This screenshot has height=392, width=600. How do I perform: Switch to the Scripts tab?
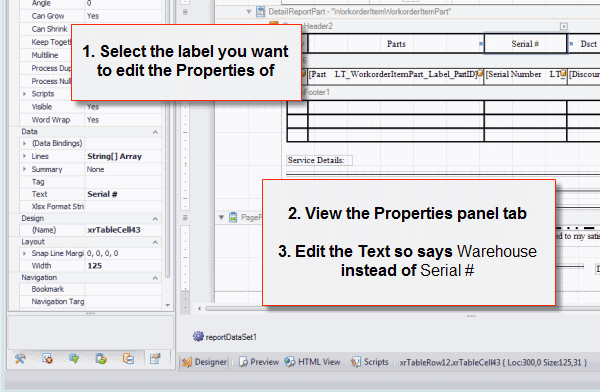[370, 362]
